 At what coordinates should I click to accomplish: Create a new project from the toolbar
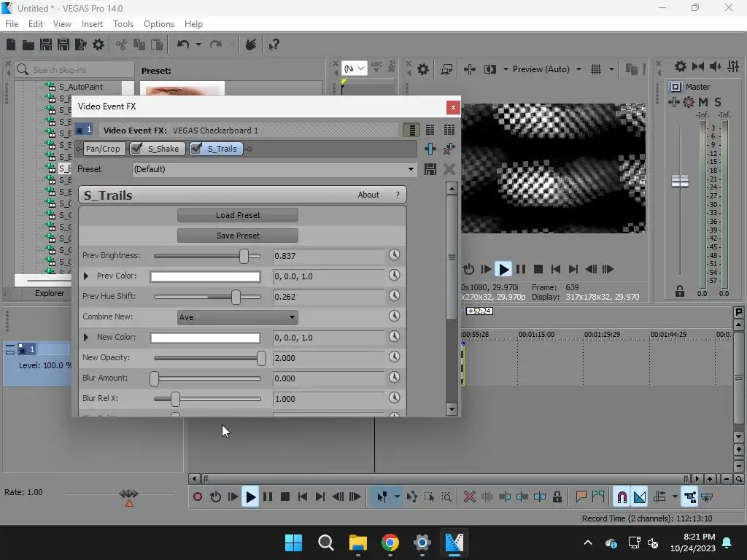10,44
